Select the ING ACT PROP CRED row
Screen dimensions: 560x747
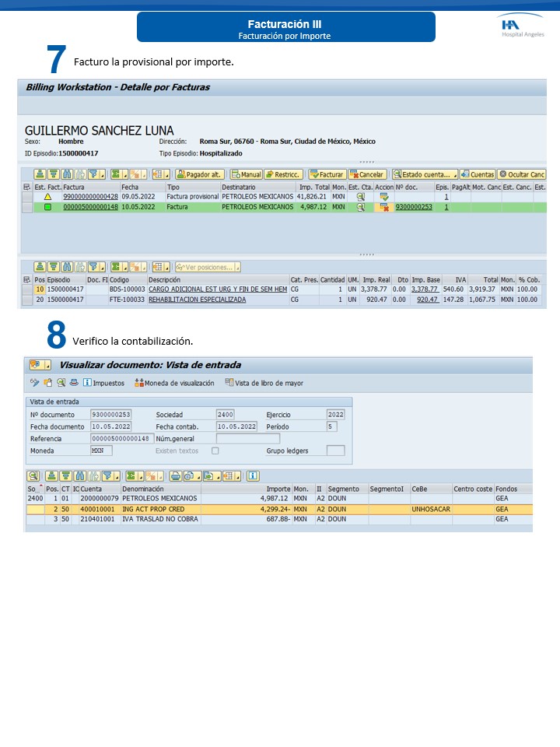point(158,509)
